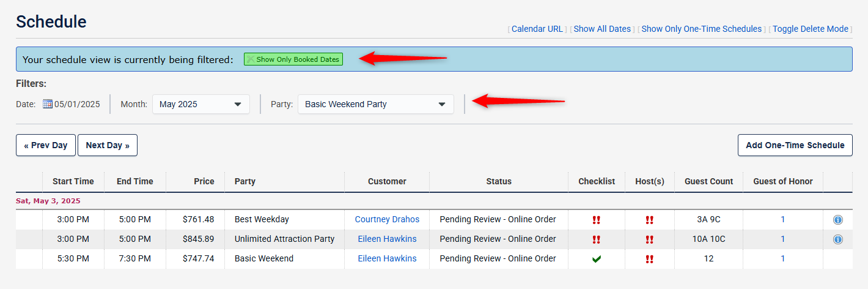Click info icon for Courtney Drahos booking
The image size is (868, 289).
(837, 220)
